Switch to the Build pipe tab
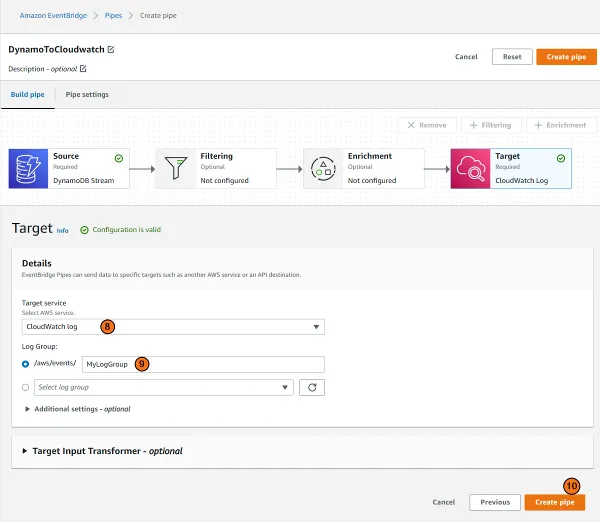The width and height of the screenshot is (600, 522). (x=27, y=95)
